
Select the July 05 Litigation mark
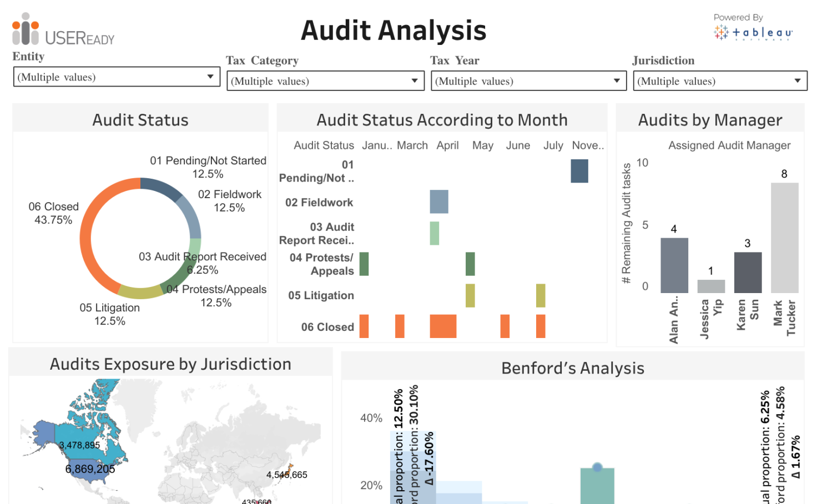tap(541, 295)
